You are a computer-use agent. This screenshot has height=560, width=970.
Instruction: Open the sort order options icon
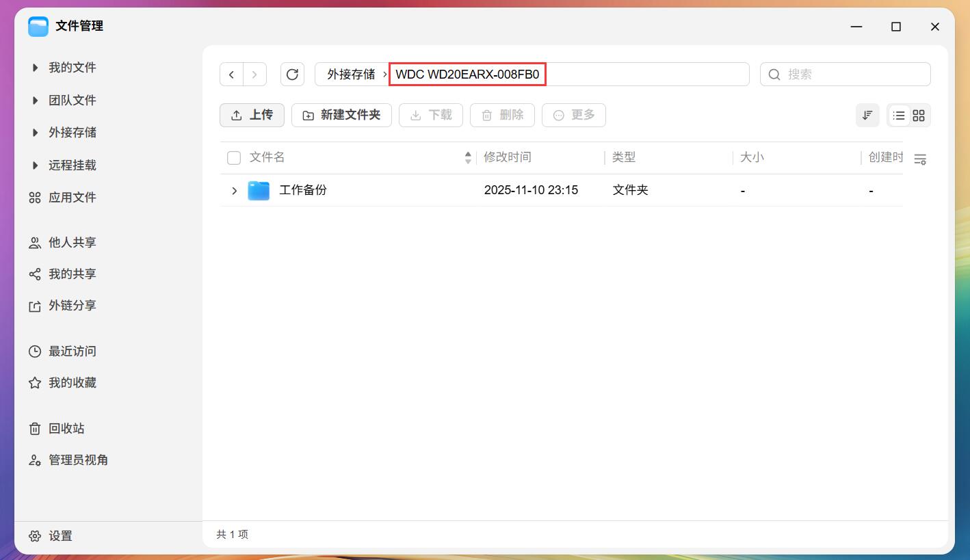(x=867, y=116)
